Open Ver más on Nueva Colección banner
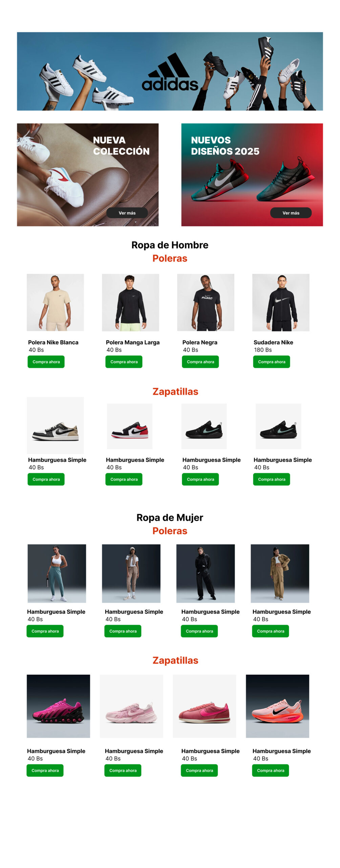This screenshot has height=868, width=340. tap(127, 213)
